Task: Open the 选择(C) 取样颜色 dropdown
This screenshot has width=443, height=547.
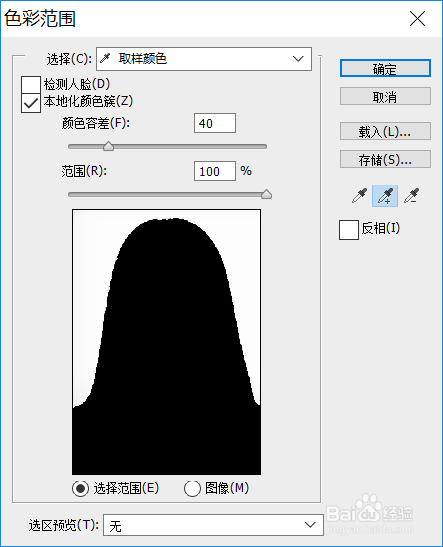Action: coord(204,59)
